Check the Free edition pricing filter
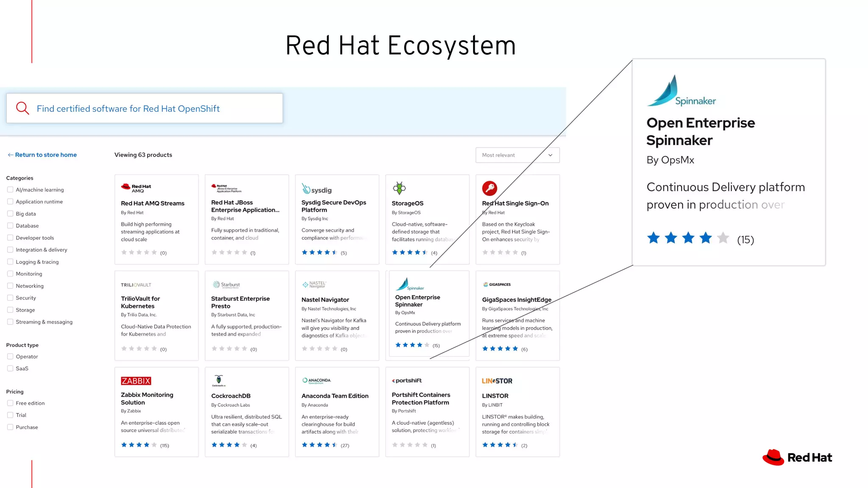This screenshot has height=488, width=868. 10,403
